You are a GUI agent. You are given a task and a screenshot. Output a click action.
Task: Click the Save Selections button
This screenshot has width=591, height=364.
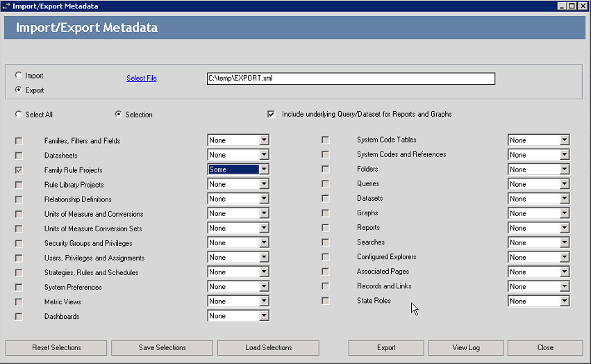pos(162,348)
